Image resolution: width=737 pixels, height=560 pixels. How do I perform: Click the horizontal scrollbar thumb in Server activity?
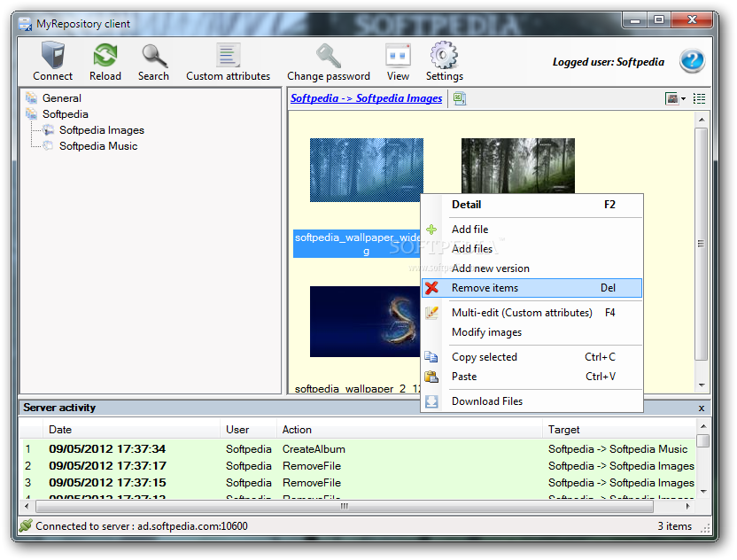click(345, 507)
